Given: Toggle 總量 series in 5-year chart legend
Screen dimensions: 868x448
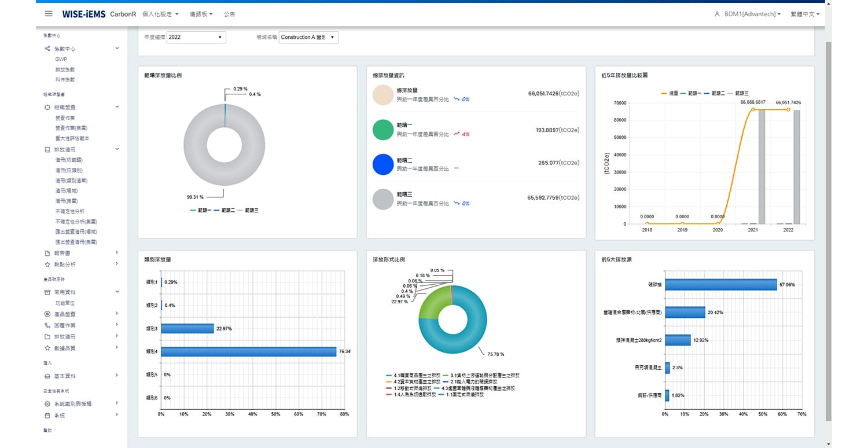Looking at the screenshot, I should [670, 93].
